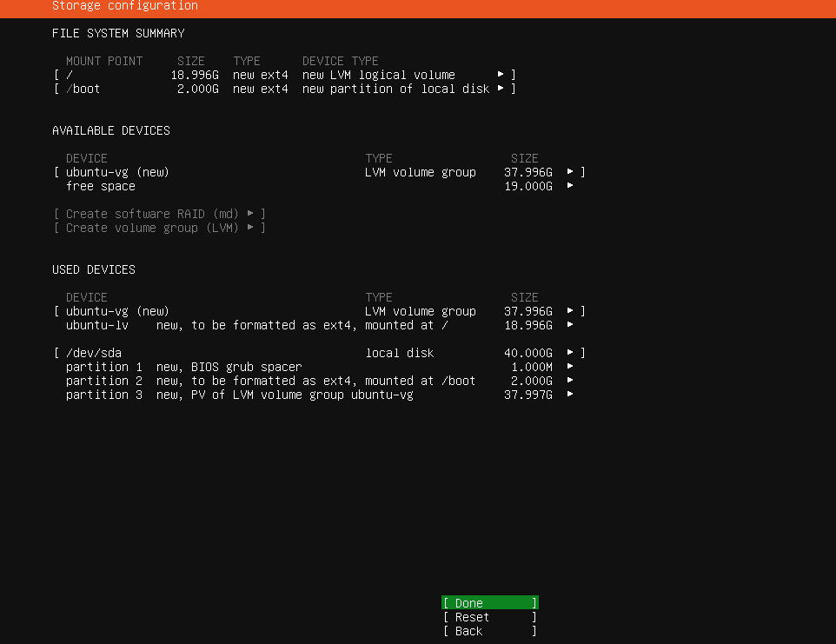
Task: Expand arrow on the /boot mount point row
Action: point(501,88)
